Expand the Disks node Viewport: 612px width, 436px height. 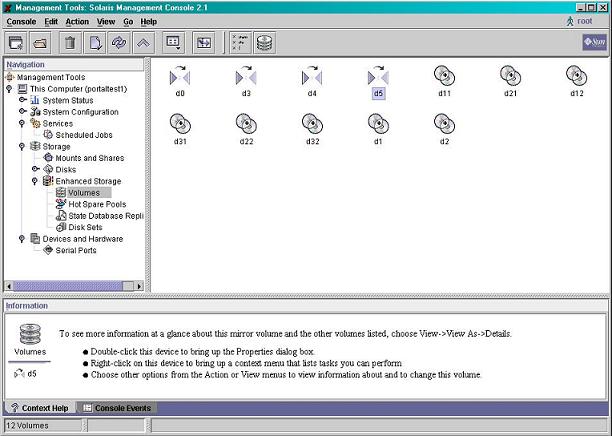(x=36, y=169)
